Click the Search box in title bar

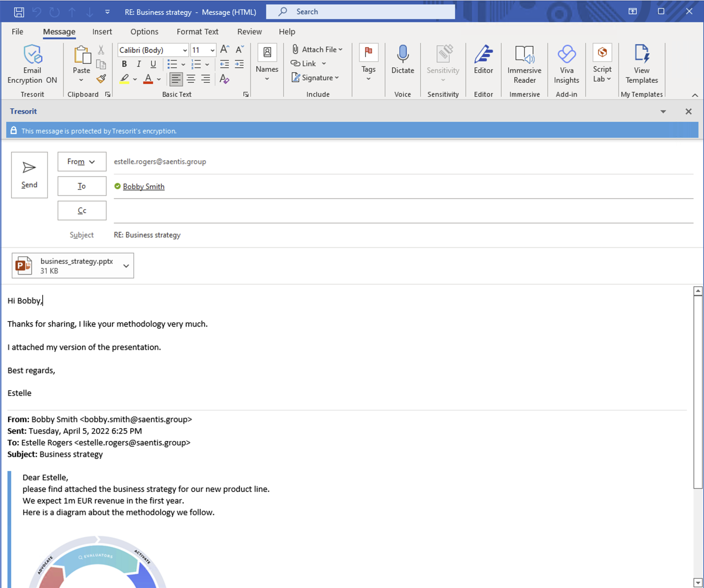click(361, 12)
